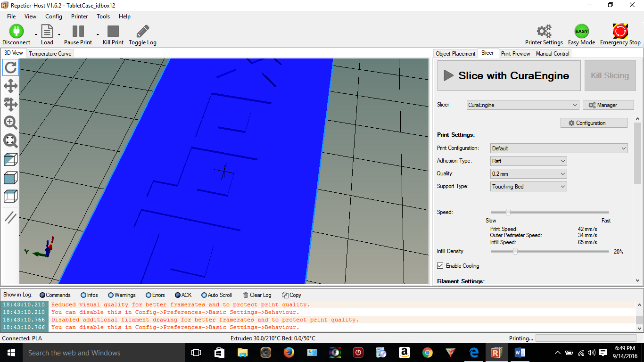Switch to front view cube icon
644x362 pixels.
point(10,178)
